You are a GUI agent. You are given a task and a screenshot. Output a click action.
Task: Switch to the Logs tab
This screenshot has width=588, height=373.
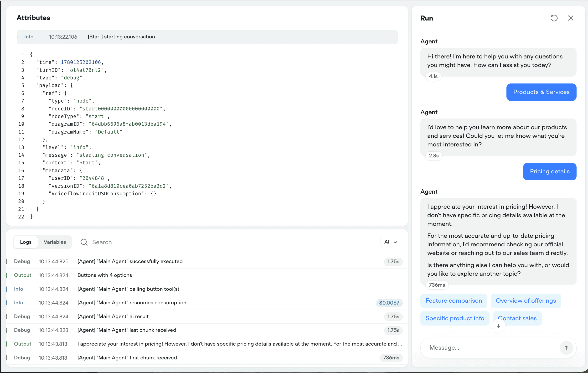pos(26,242)
